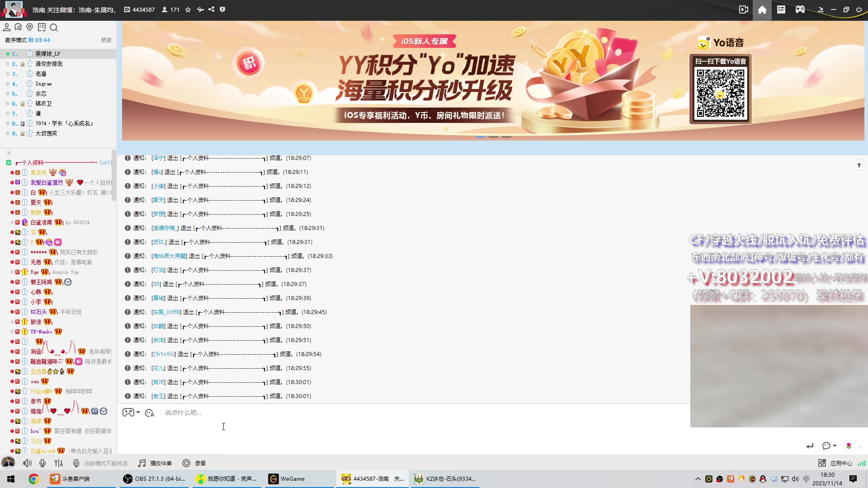Select user 榭王阿肯 in member list

point(41,282)
